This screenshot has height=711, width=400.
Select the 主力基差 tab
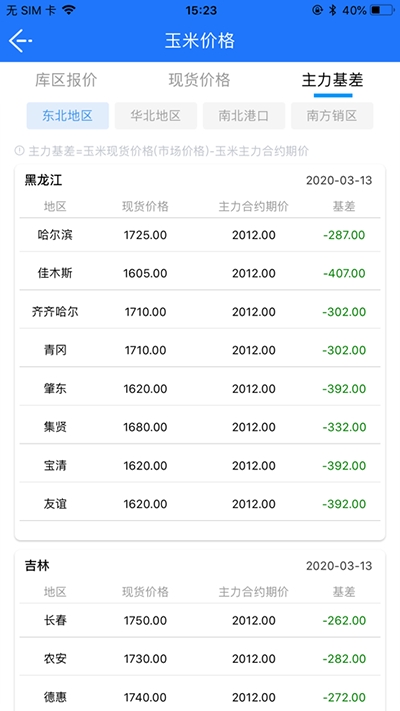click(x=333, y=80)
